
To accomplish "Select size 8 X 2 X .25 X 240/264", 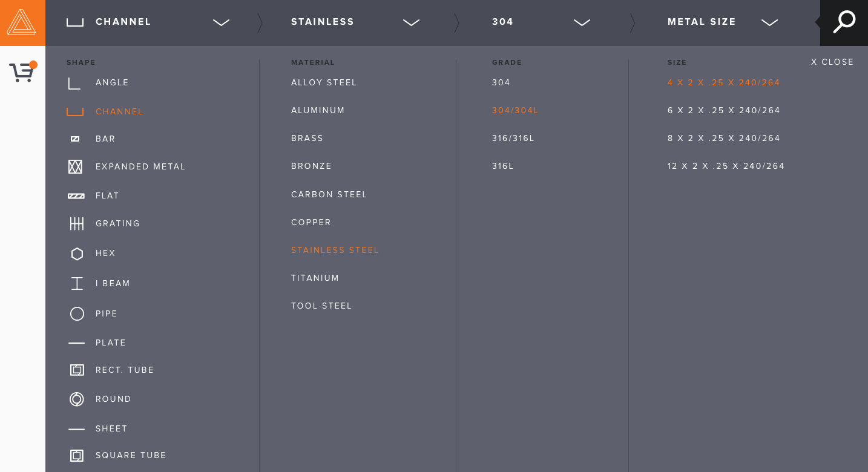I will tap(724, 139).
